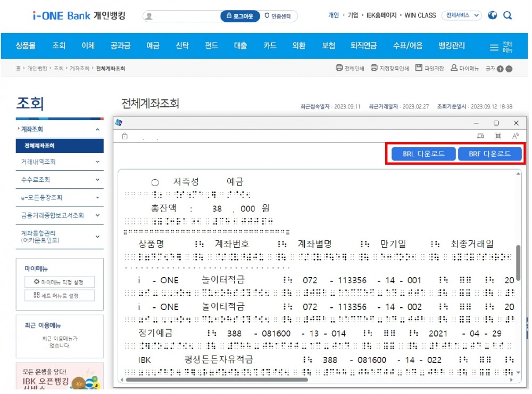Select the 예금 menu item
This screenshot has width=532, height=394.
(x=153, y=46)
